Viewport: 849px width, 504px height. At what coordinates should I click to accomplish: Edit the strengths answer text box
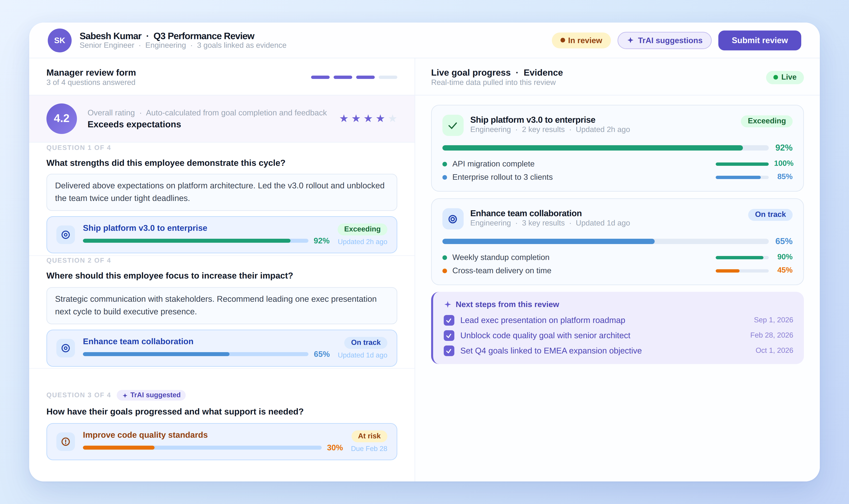point(221,192)
